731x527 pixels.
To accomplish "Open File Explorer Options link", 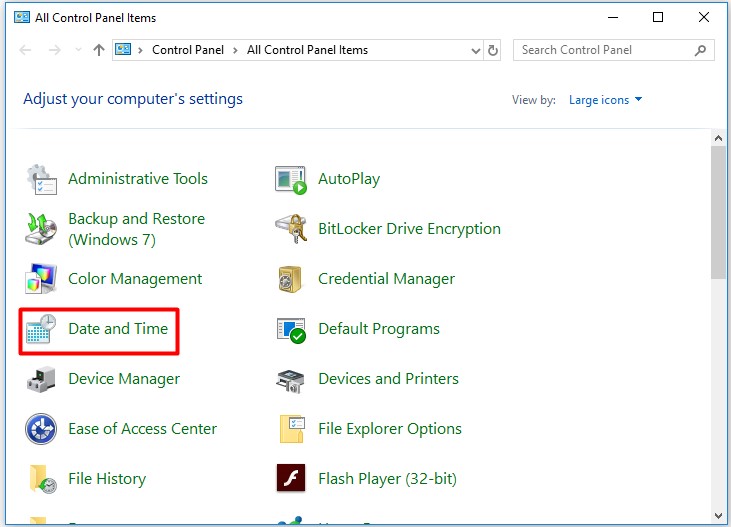I will tap(390, 429).
